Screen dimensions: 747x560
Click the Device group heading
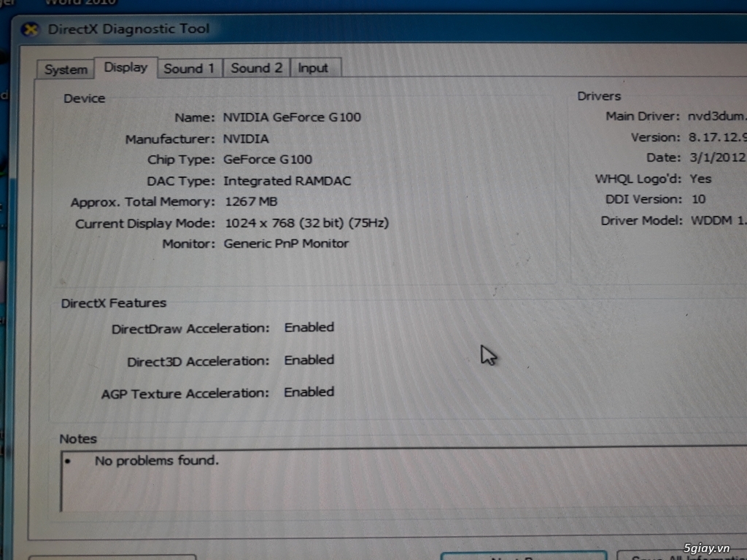85,98
